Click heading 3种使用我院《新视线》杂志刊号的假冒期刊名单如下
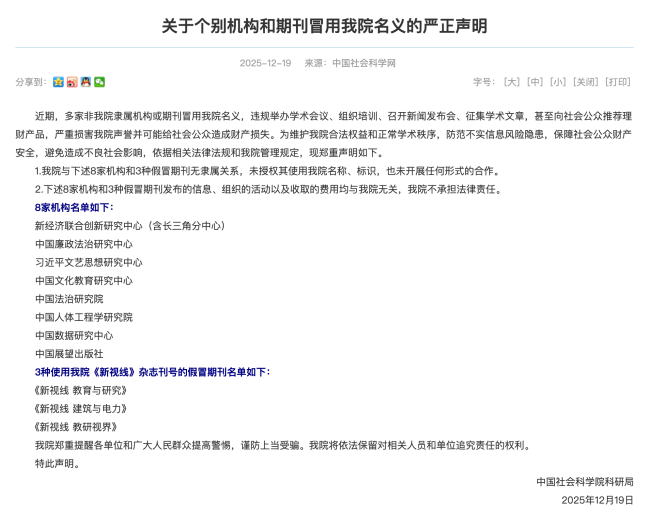Viewport: 650px width, 531px height. tap(153, 372)
